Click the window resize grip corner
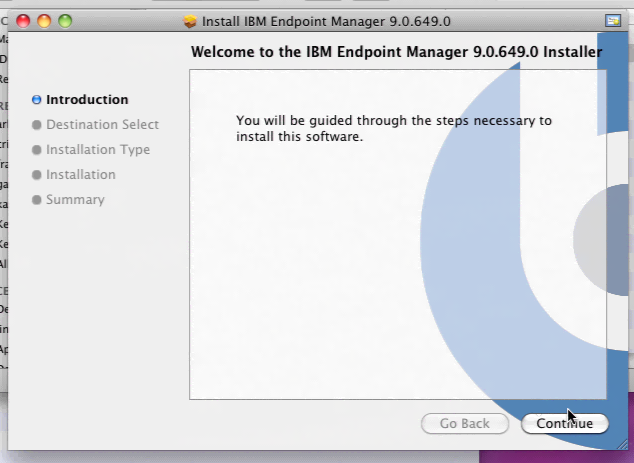This screenshot has width=634, height=463. coord(622,444)
